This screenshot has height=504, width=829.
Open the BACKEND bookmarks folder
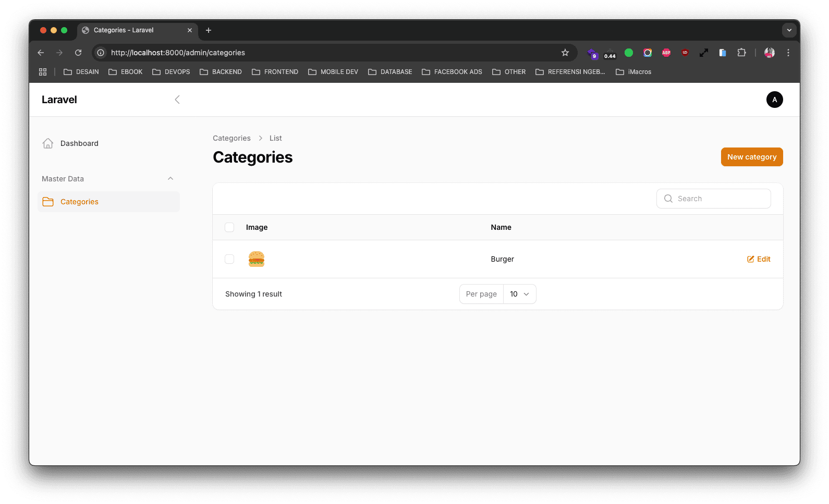click(221, 72)
